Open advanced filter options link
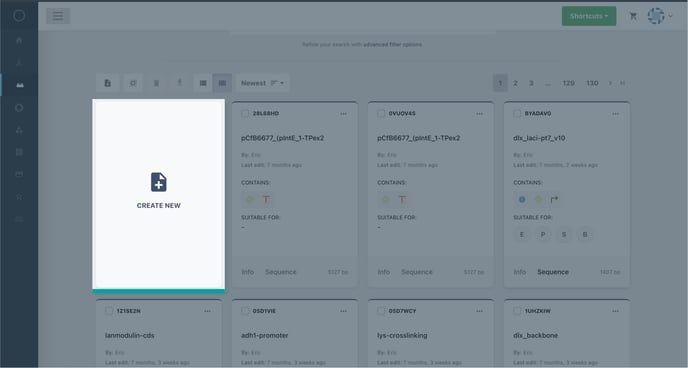Viewport: 688px width, 368px height. (392, 44)
